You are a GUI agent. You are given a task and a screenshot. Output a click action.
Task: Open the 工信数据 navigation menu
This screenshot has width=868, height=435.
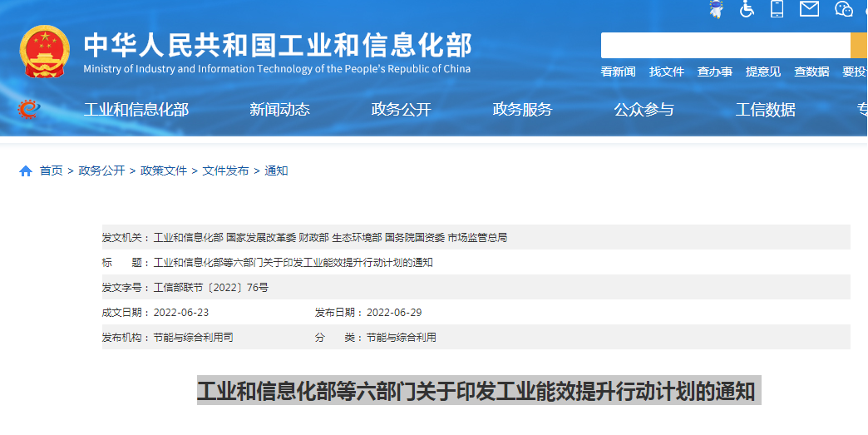[765, 110]
